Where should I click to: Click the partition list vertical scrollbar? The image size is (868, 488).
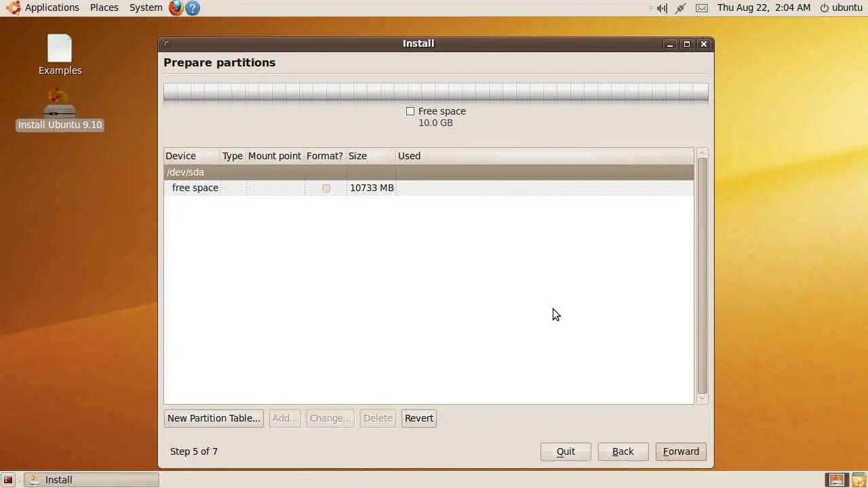tap(703, 275)
